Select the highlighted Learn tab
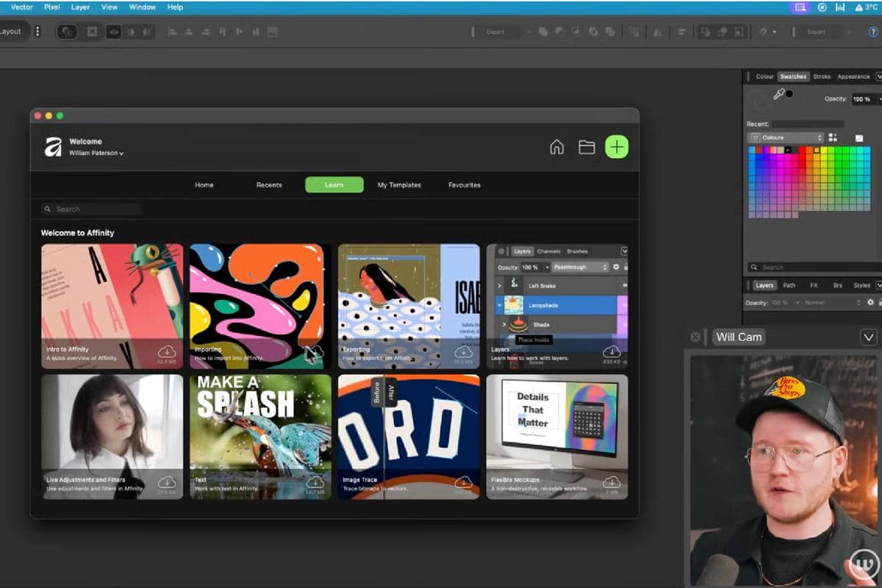The height and width of the screenshot is (588, 882). pos(334,184)
